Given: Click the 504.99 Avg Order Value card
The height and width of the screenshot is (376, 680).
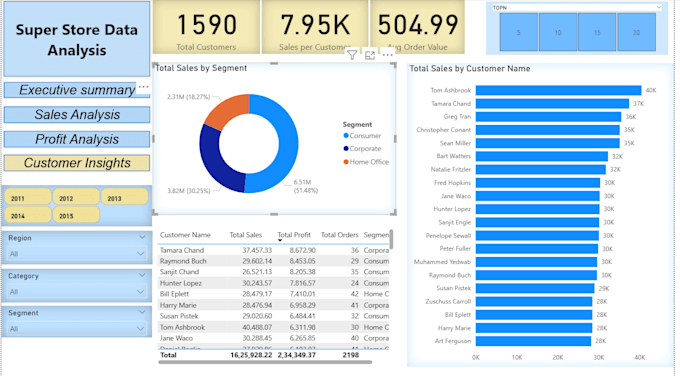Looking at the screenshot, I should pos(417,27).
